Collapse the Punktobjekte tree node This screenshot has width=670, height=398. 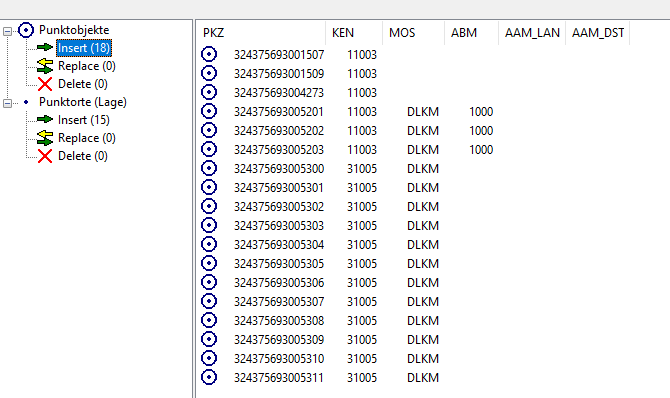point(7,31)
